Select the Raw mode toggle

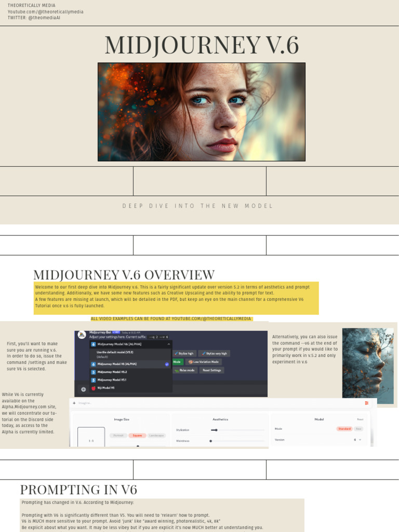(x=358, y=429)
